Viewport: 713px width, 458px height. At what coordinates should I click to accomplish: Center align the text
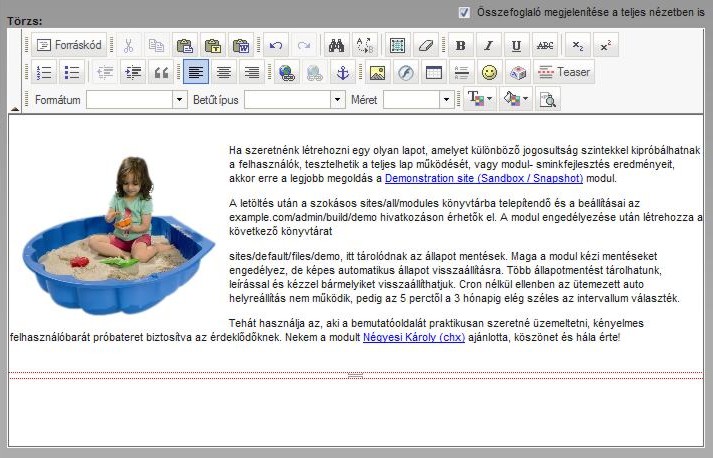click(x=224, y=72)
